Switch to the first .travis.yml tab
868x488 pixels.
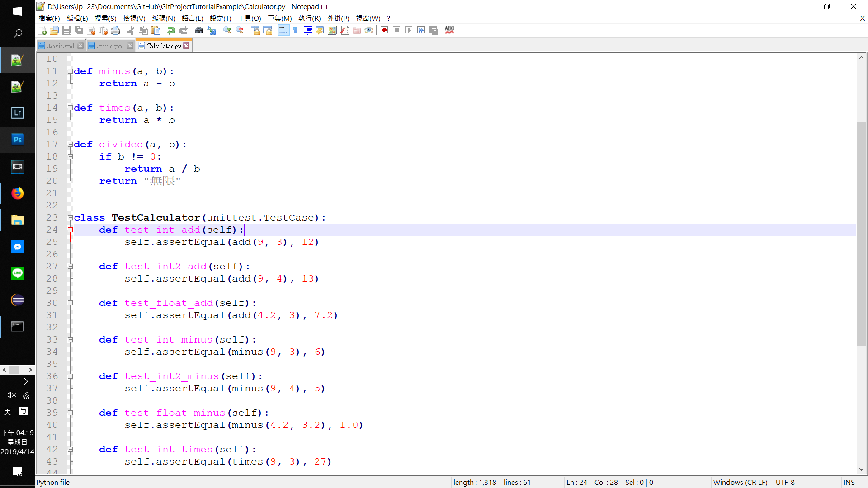61,46
